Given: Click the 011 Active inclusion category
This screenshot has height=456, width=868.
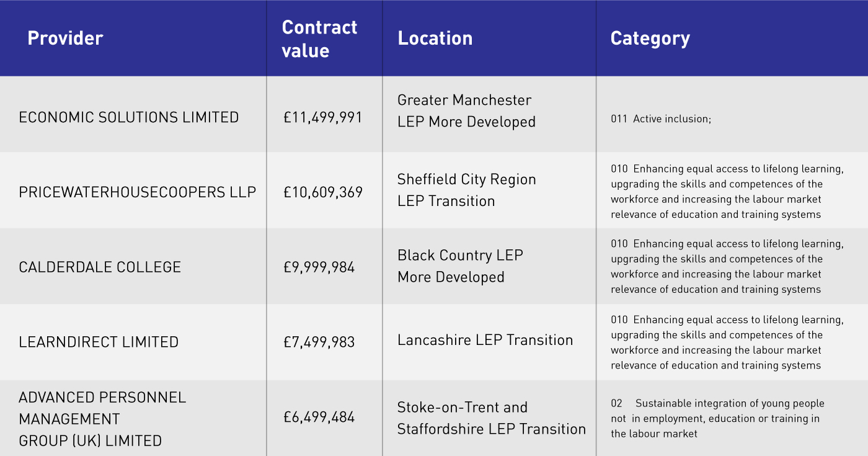Looking at the screenshot, I should [661, 118].
